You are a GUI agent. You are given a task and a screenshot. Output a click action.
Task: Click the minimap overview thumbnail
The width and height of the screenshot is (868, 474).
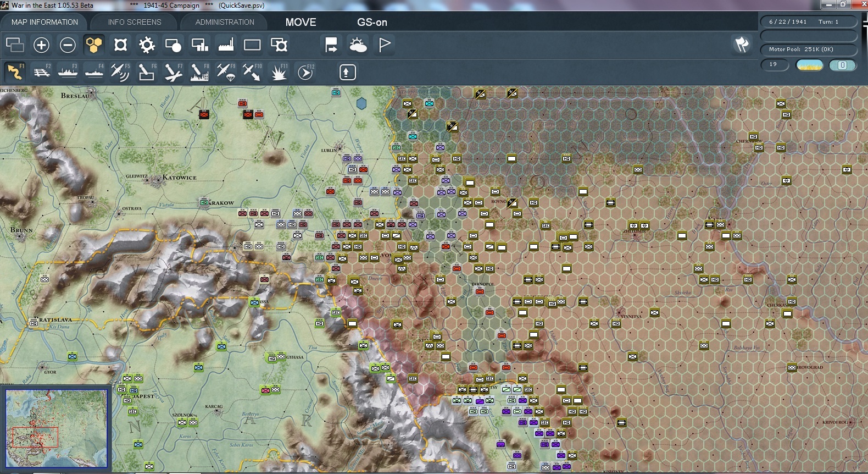click(57, 428)
